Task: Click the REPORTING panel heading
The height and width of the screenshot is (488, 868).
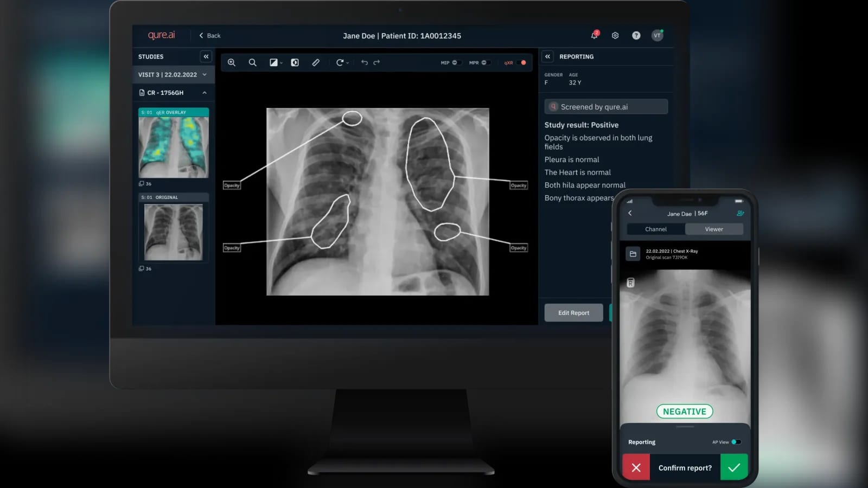Action: pyautogui.click(x=576, y=56)
